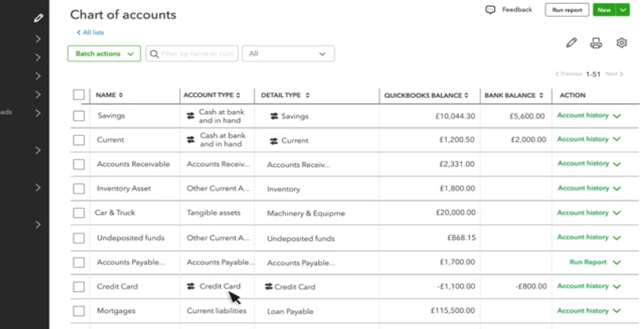Tick the Accounts Receivable checkbox
Image resolution: width=644 pixels, height=329 pixels.
(78, 164)
